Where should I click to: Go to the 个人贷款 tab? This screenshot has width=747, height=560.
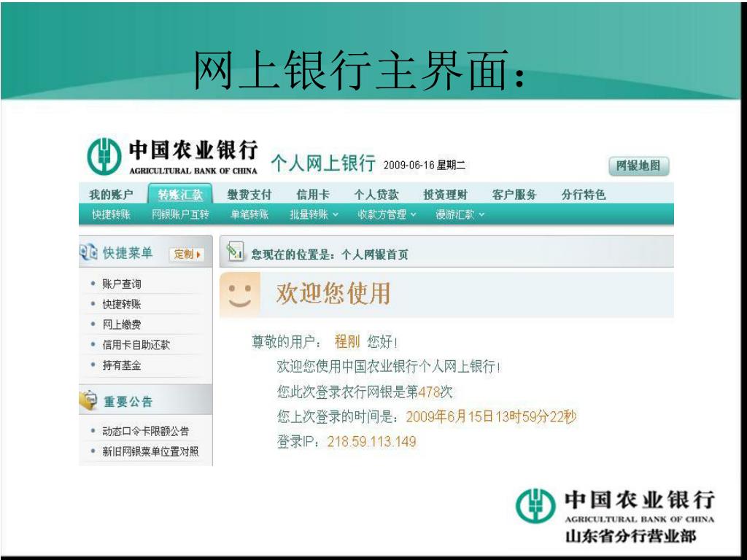[x=376, y=194]
